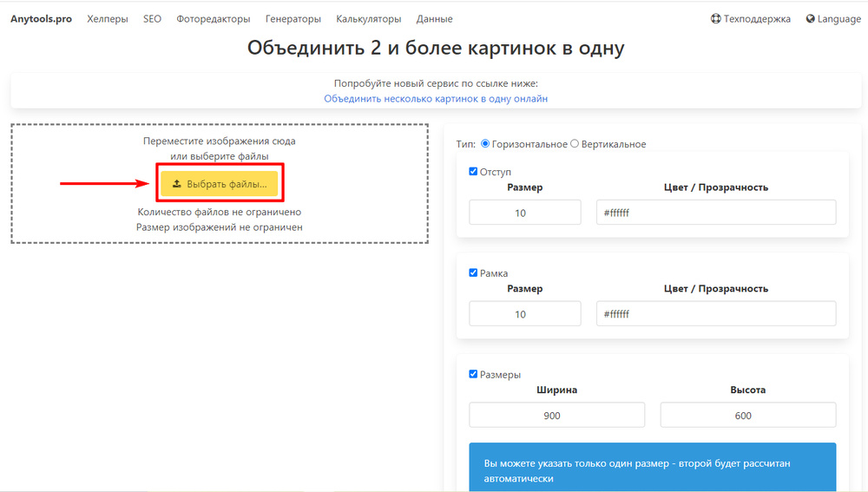This screenshot has height=492, width=868.
Task: Expand the Генераторы menu
Action: 293,19
